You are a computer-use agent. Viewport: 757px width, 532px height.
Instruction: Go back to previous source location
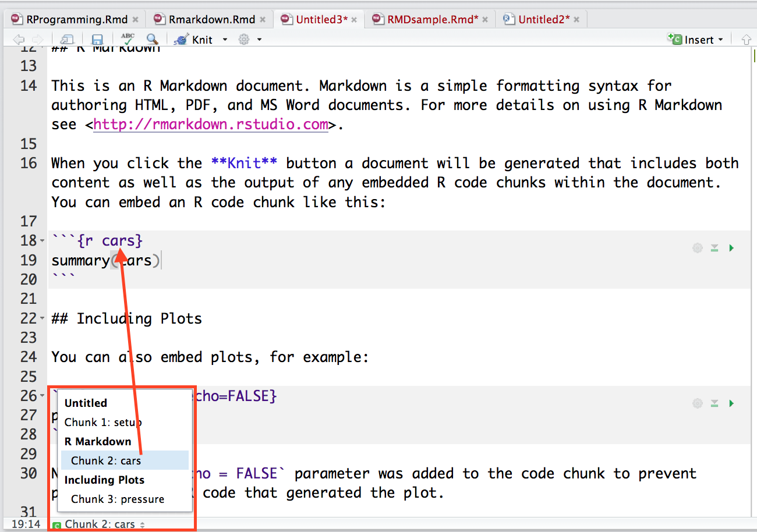click(19, 40)
